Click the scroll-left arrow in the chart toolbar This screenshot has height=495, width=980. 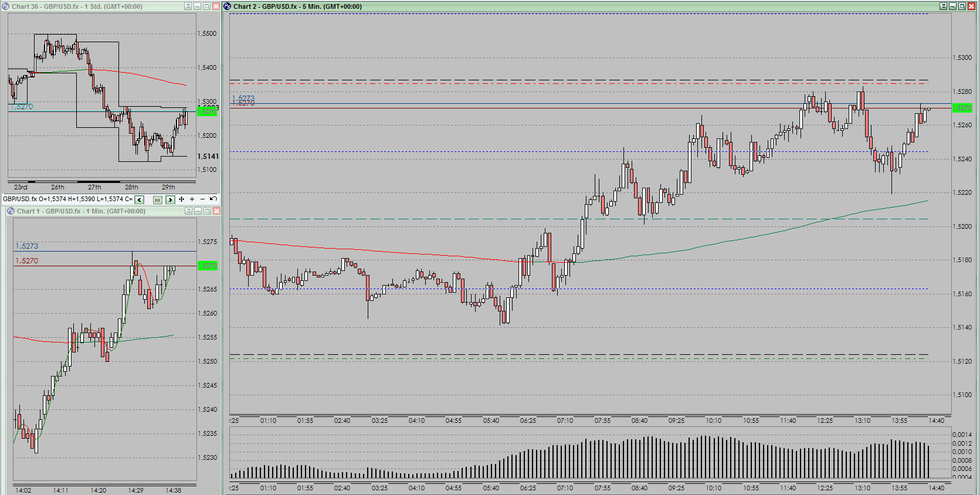click(139, 199)
